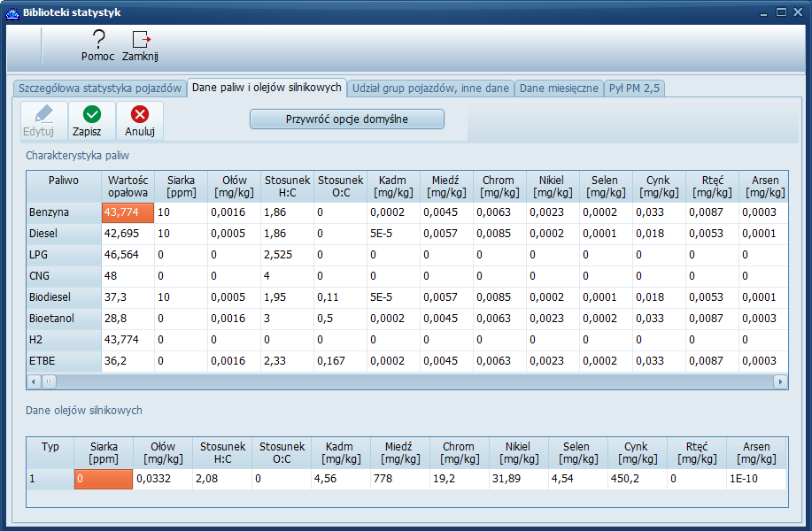Select the H2 row label
This screenshot has width=812, height=531.
point(64,340)
